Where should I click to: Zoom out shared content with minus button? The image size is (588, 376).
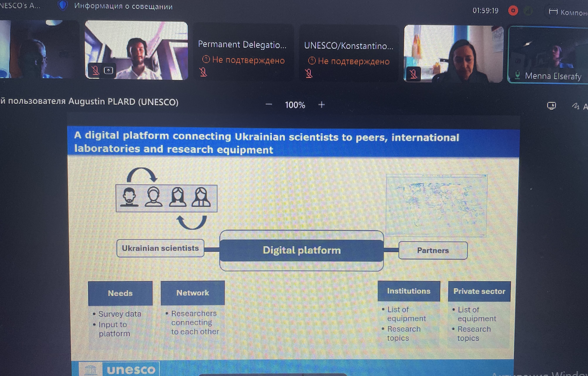click(x=269, y=104)
